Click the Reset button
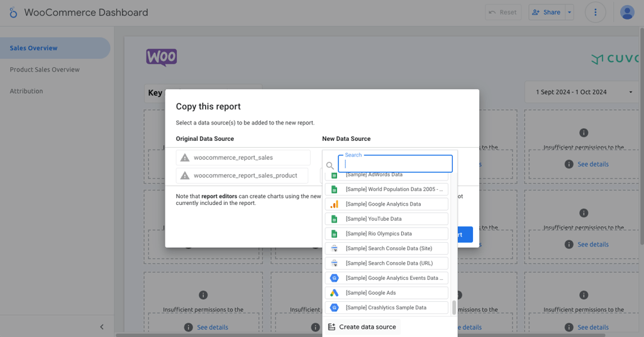This screenshot has height=337, width=644. [503, 13]
